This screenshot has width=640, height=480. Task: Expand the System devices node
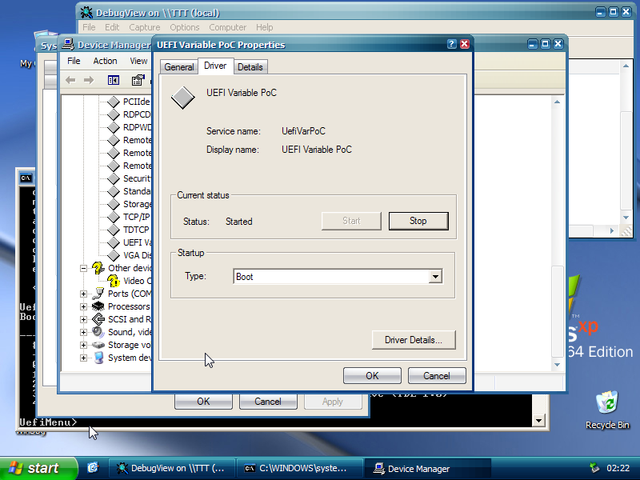tap(83, 358)
